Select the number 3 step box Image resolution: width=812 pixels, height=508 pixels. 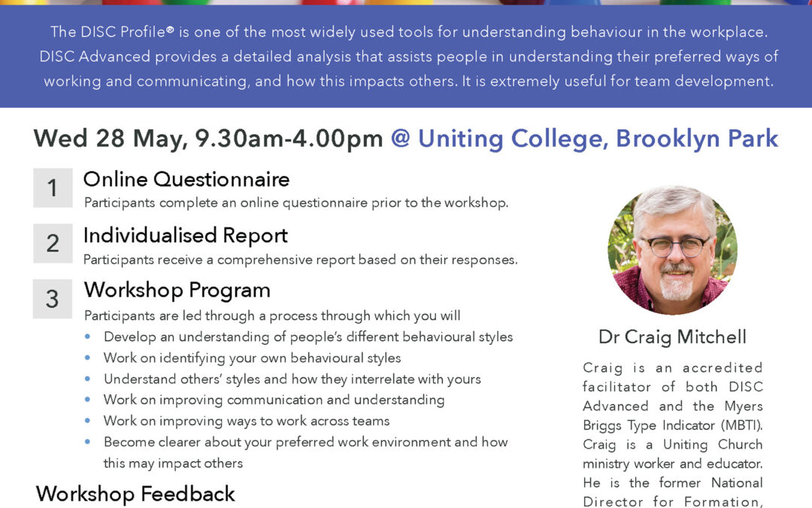pyautogui.click(x=53, y=299)
